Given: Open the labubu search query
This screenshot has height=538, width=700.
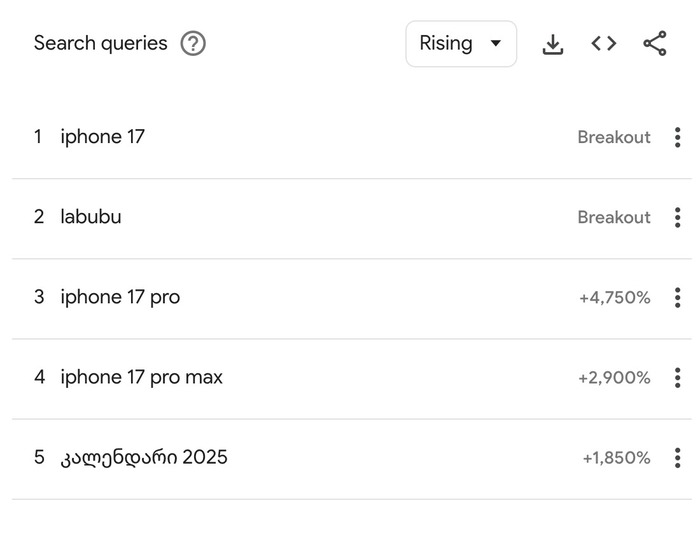Looking at the screenshot, I should 91,217.
